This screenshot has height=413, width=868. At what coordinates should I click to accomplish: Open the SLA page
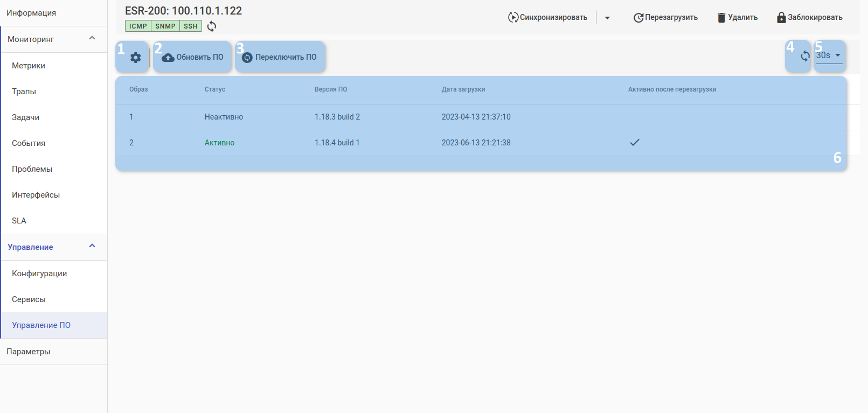[19, 221]
